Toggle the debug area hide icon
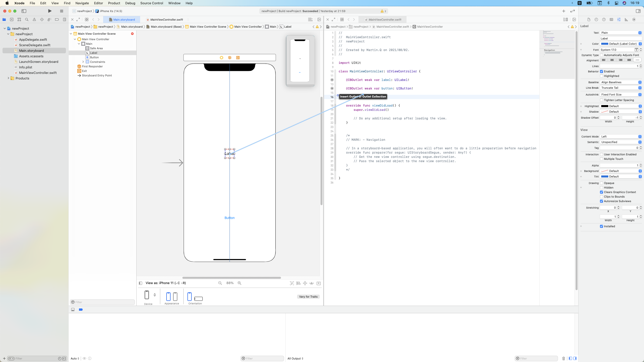 tap(73, 309)
